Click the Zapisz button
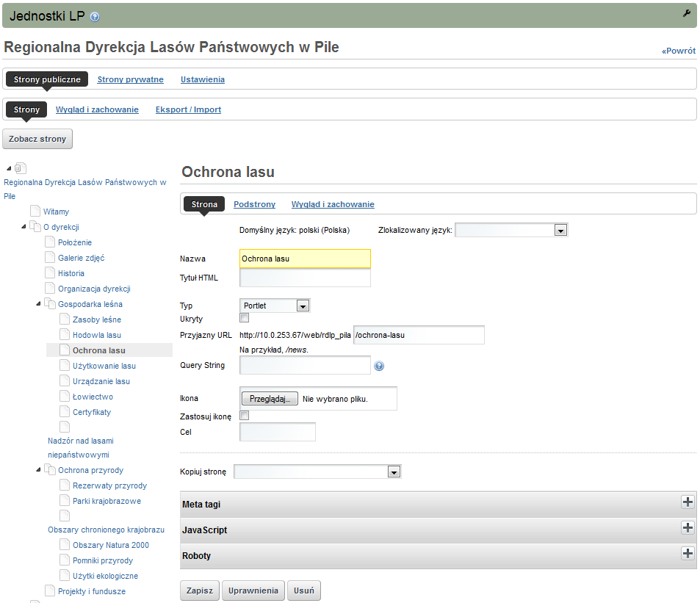Image resolution: width=700 pixels, height=603 pixels. [200, 591]
